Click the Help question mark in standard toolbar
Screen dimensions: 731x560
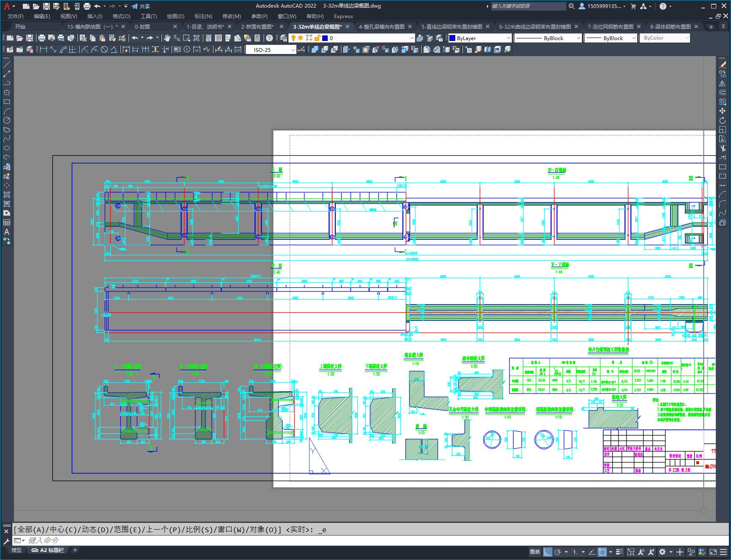coord(269,38)
